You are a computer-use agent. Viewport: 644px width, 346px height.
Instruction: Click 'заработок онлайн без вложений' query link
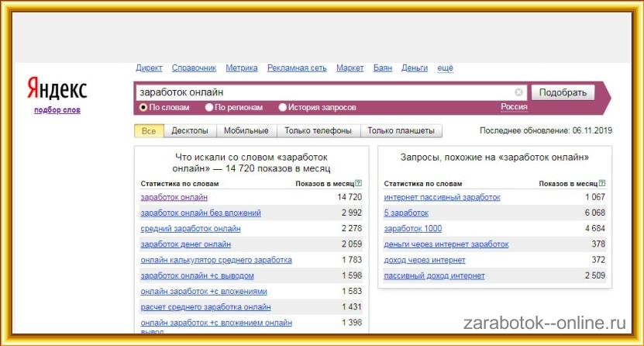click(201, 213)
